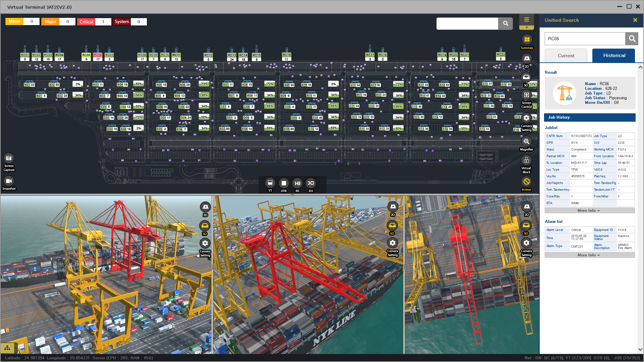Click the orange Action icon

(x=526, y=182)
